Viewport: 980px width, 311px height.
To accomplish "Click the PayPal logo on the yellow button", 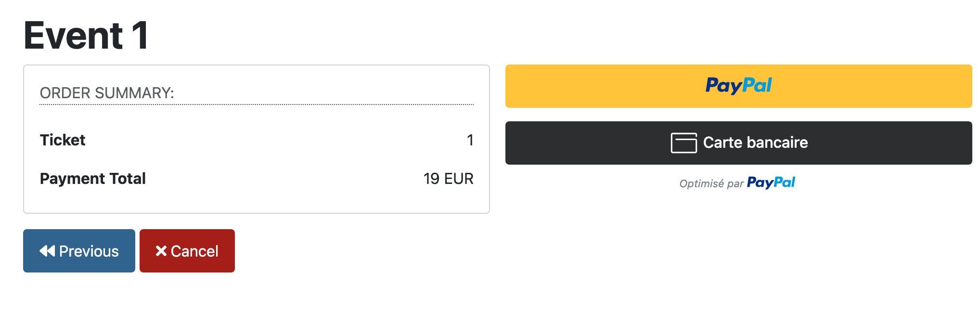I will [739, 85].
